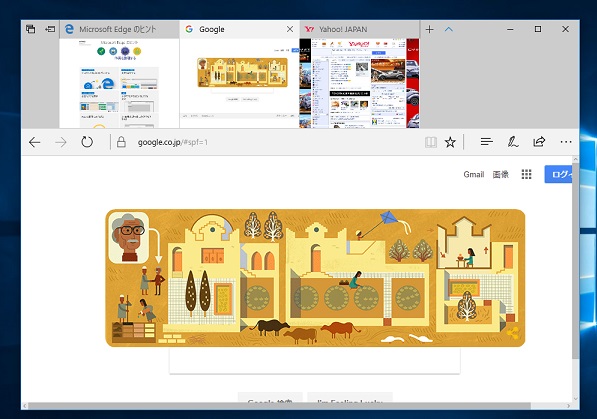The image size is (597, 419).
Task: Share the doodle via share icon
Action: click(x=513, y=333)
